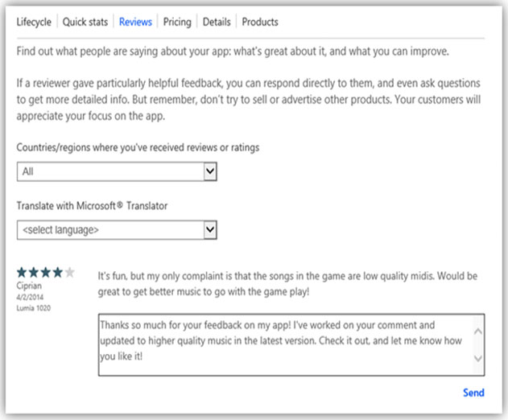Click the third filled rating star
This screenshot has height=420, width=508.
point(46,272)
